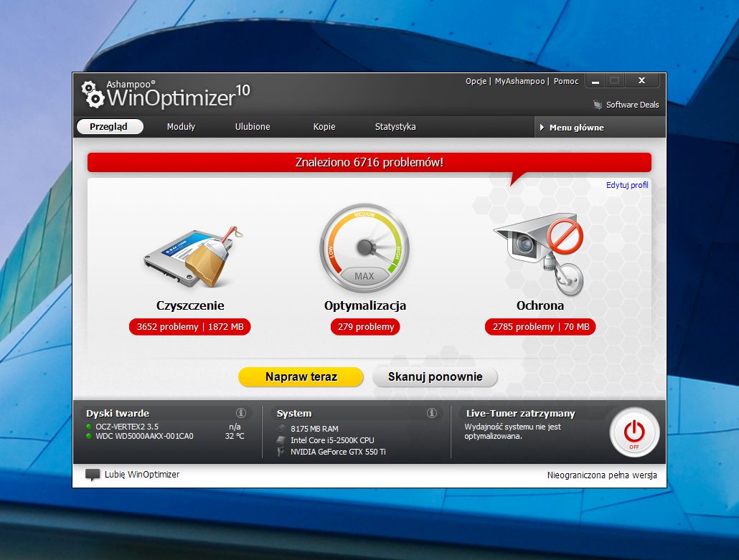Screen dimensions: 739x560
Task: Click the Live-Tuner zatrzymany heading
Action: 521,413
